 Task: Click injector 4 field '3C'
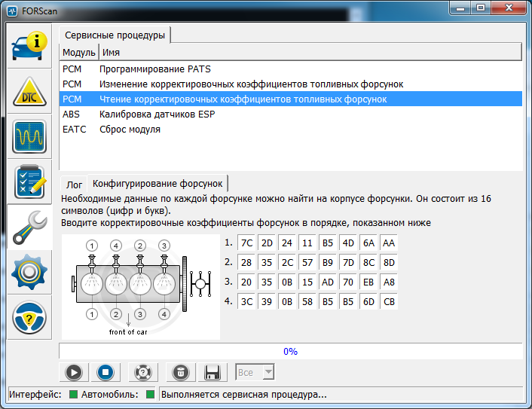tap(246, 301)
